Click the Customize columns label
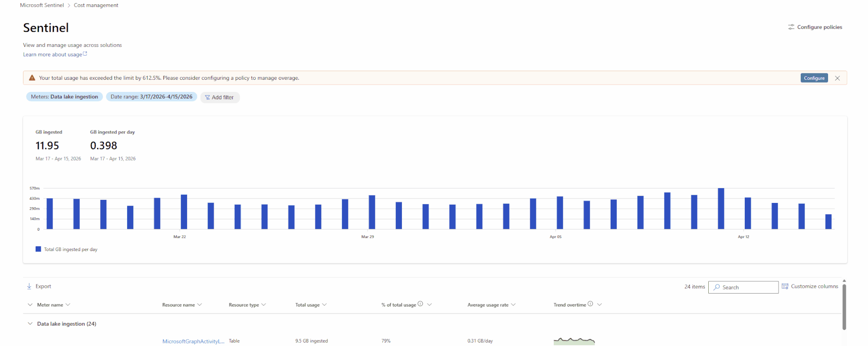Viewport: 868px width, 346px height. coord(815,286)
